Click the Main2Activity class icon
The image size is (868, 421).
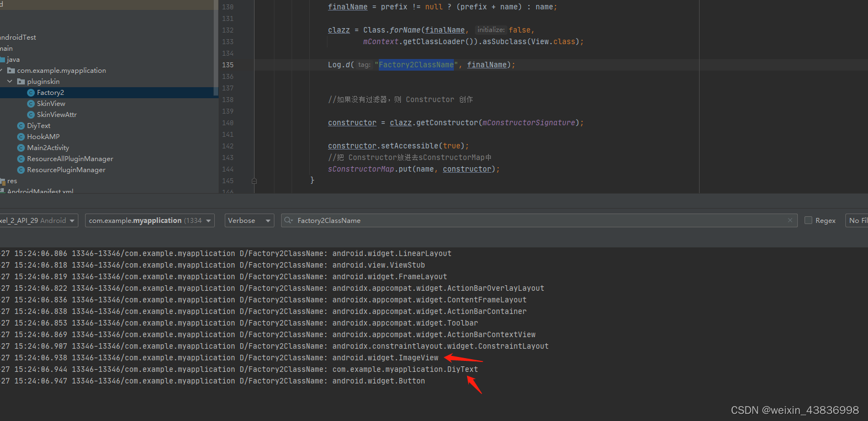point(21,148)
